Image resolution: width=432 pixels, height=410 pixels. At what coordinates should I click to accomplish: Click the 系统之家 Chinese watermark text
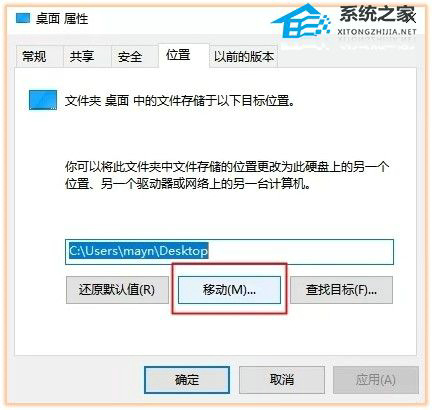click(x=378, y=15)
